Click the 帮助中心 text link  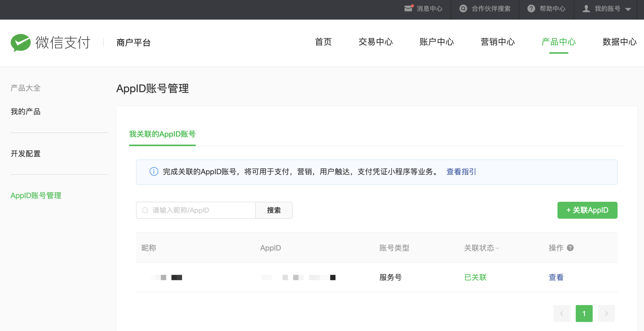(x=553, y=9)
